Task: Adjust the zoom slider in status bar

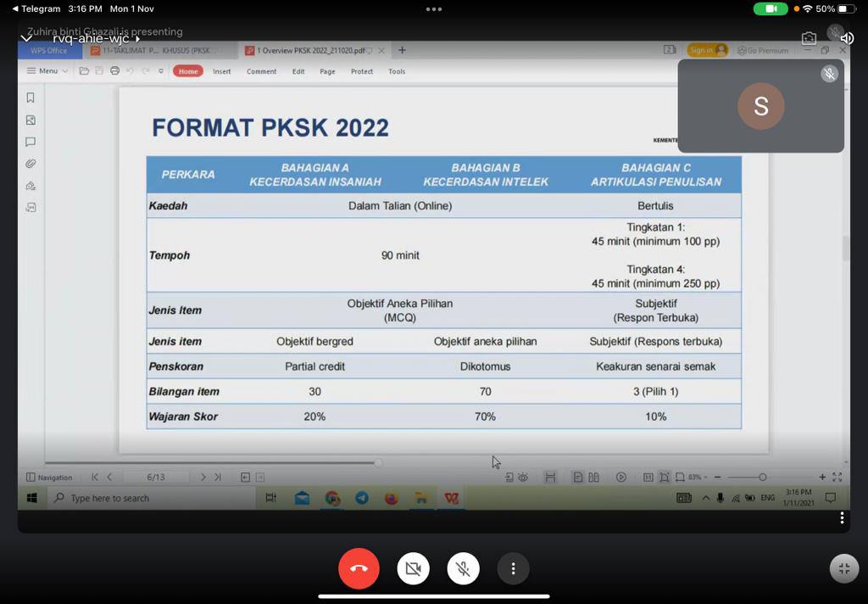Action: click(762, 478)
